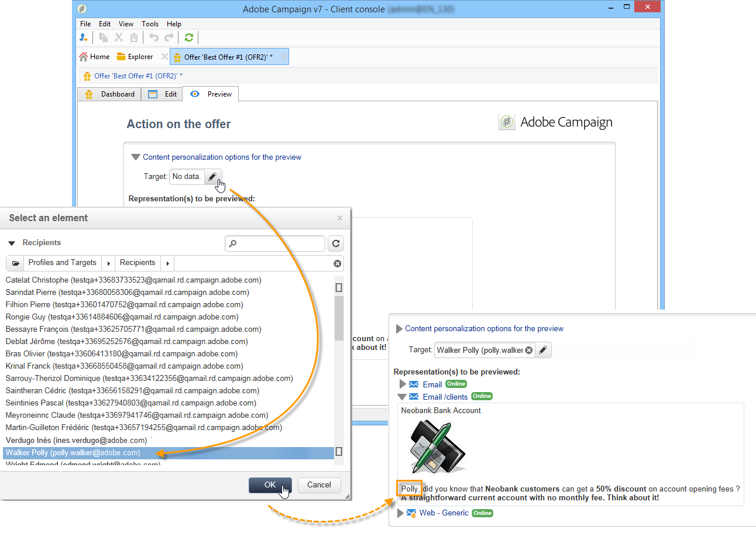The width and height of the screenshot is (756, 536).
Task: Collapse Content personalization options in main window
Action: 136,157
